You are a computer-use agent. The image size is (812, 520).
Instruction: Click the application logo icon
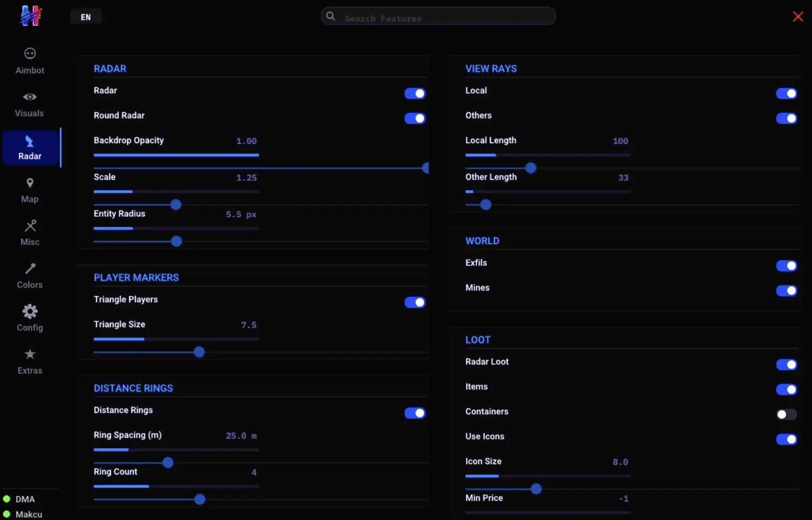tap(31, 16)
